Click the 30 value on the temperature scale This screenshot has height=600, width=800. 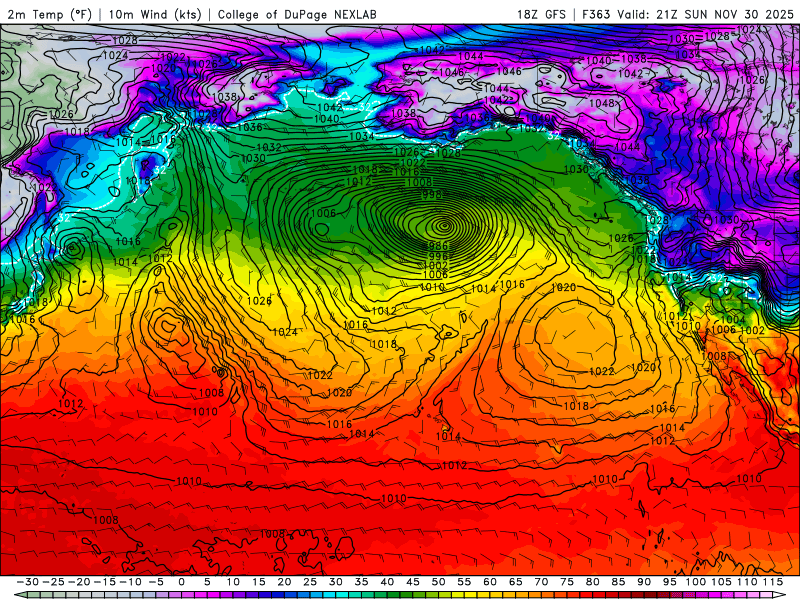(x=335, y=582)
